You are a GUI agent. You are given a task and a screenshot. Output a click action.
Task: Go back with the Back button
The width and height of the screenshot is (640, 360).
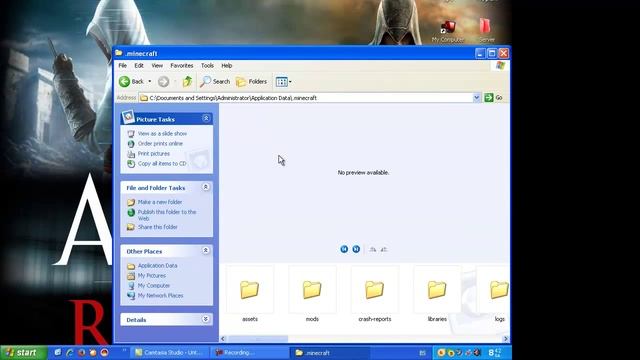click(131, 82)
